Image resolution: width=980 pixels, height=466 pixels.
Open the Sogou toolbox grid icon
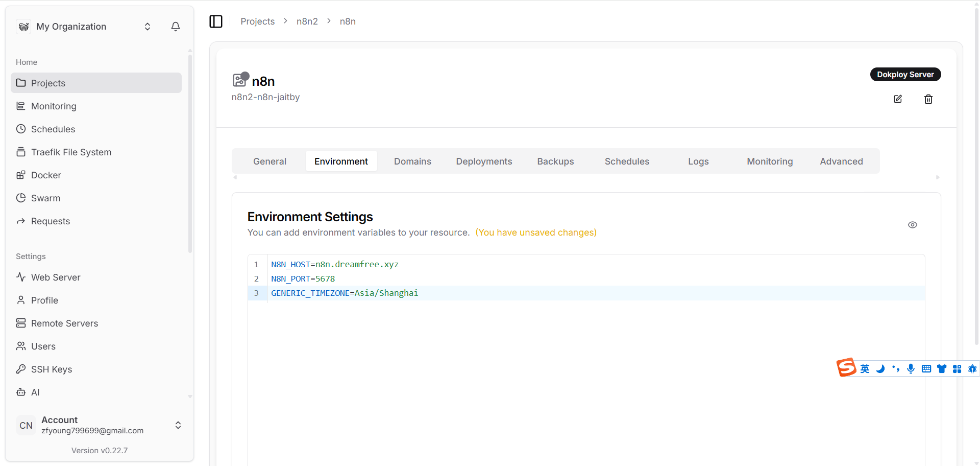(x=957, y=369)
